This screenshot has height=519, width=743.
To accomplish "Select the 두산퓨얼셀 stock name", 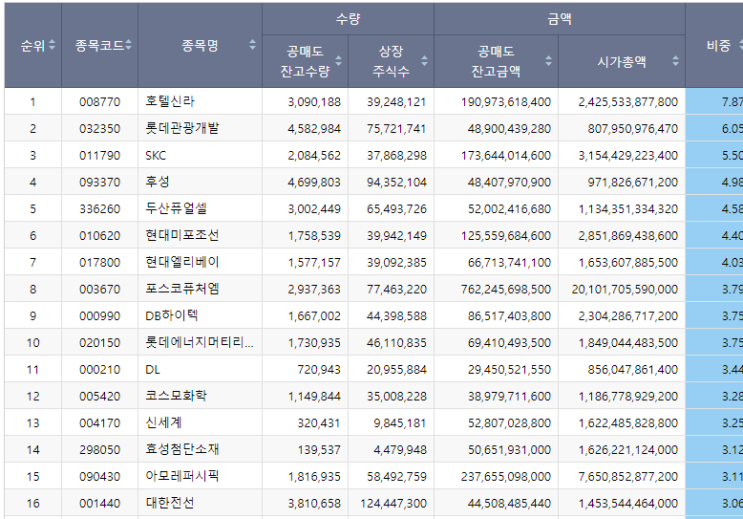I will tap(176, 209).
